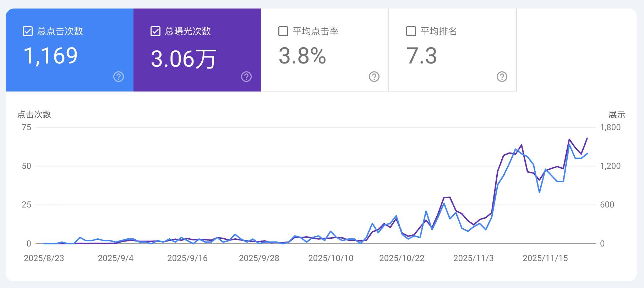Click the 2025/10/10 date label
This screenshot has height=288, width=644.
click(331, 258)
